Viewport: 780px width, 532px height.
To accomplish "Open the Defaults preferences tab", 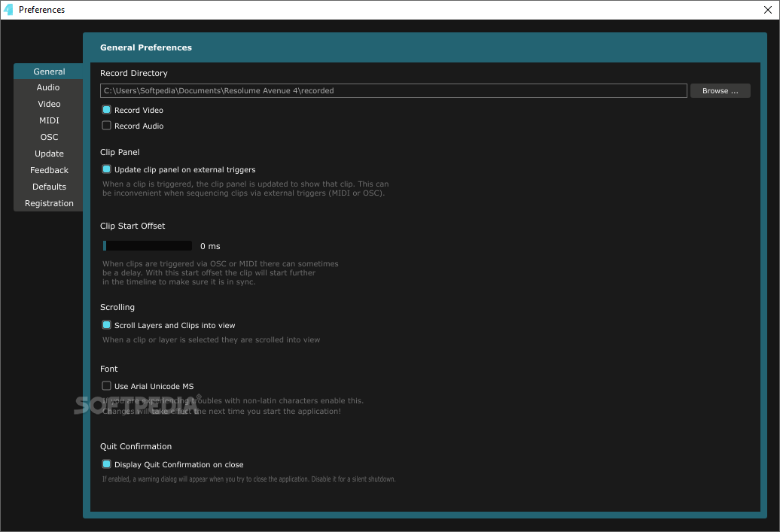I will click(49, 187).
